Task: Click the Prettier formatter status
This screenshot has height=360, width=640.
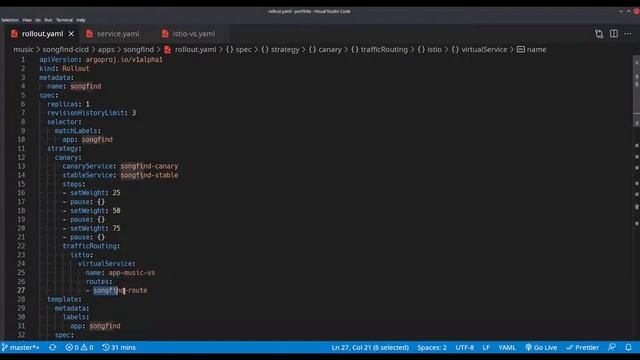Action: pos(582,347)
